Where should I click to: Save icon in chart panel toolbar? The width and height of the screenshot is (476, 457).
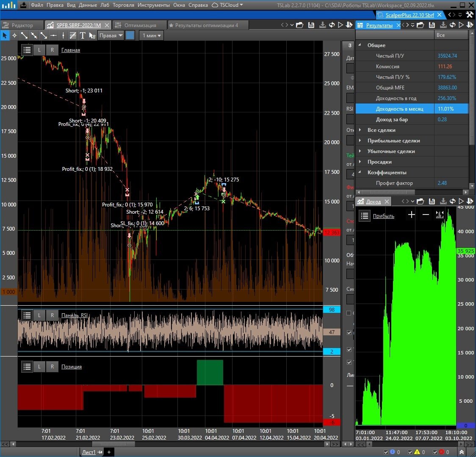(x=311, y=25)
